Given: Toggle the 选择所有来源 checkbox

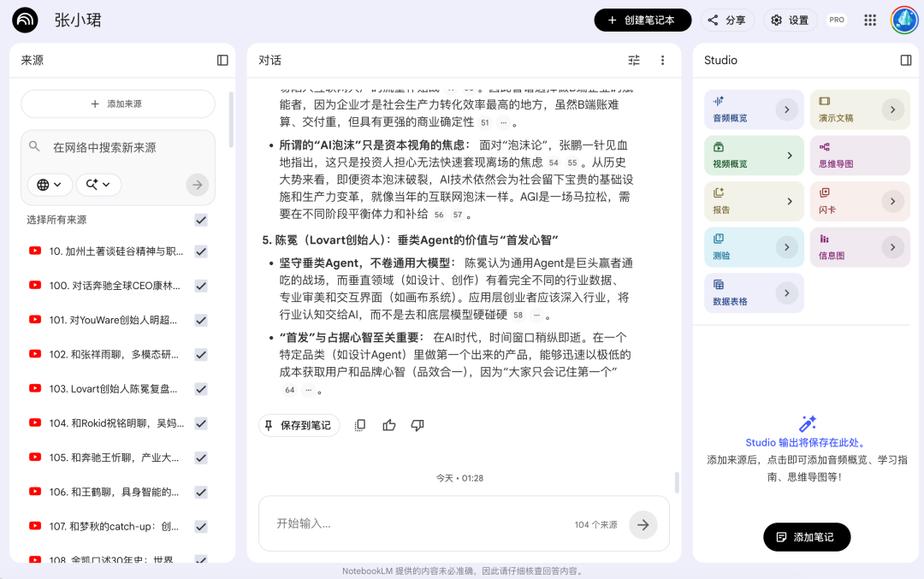Looking at the screenshot, I should pyautogui.click(x=201, y=221).
